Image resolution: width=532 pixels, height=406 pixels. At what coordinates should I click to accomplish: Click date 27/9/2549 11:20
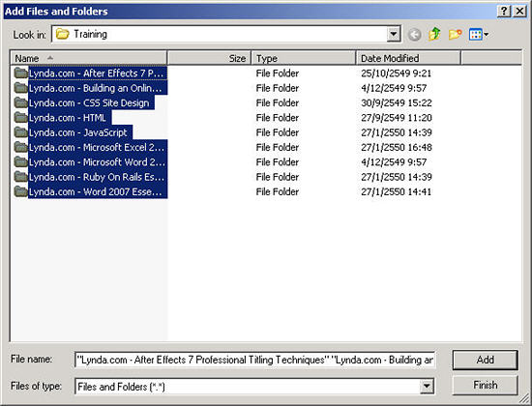(397, 118)
